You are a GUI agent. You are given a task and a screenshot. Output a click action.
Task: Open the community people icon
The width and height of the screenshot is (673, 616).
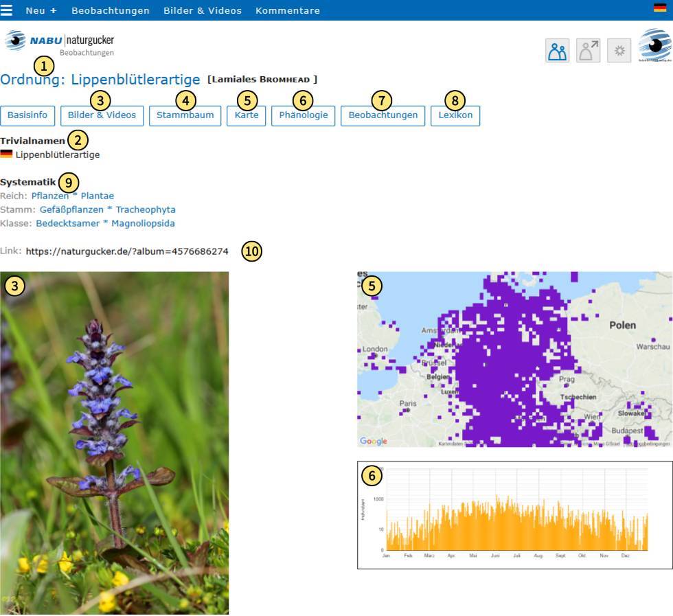tap(557, 51)
